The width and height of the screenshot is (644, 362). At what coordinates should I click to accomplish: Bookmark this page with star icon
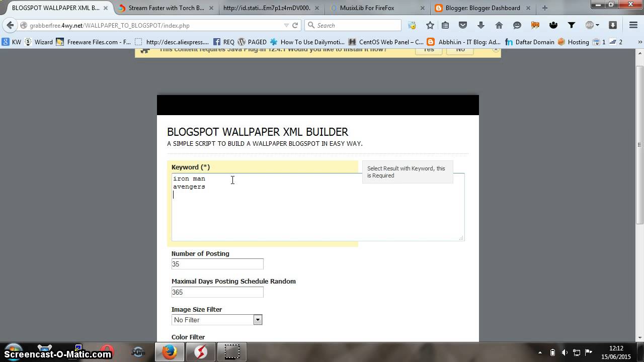tap(430, 25)
